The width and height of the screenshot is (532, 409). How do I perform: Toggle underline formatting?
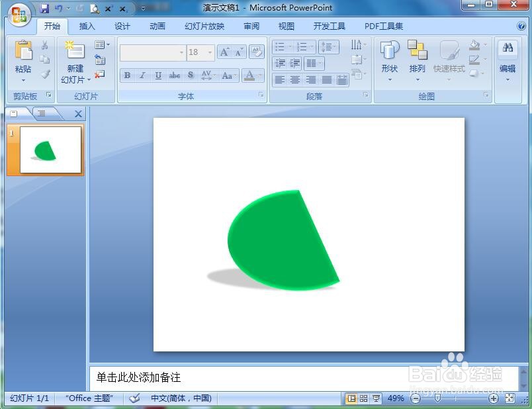click(158, 75)
